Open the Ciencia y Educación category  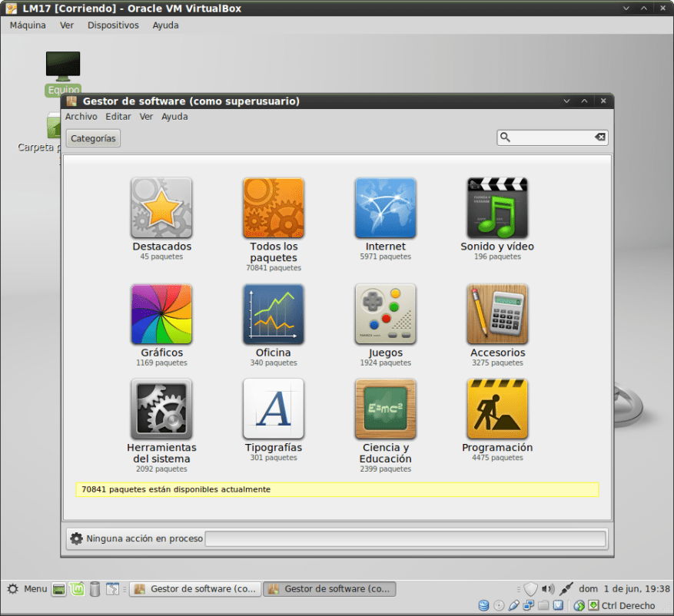385,408
